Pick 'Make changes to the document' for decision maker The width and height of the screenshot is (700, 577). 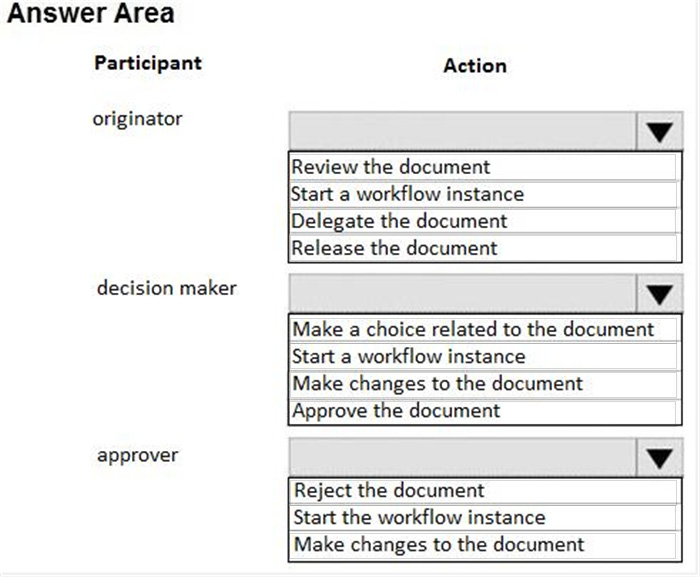tap(483, 384)
